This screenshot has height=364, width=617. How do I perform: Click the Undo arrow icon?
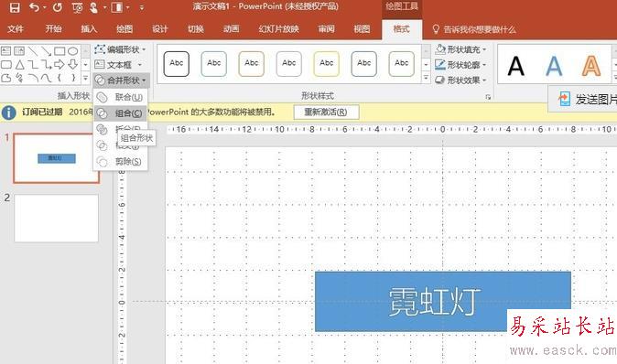[x=34, y=7]
